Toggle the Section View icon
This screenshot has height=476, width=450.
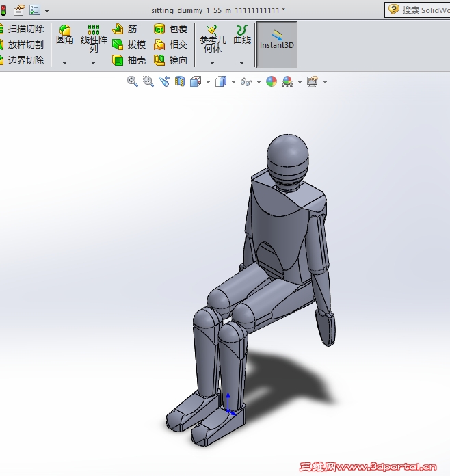click(x=180, y=81)
